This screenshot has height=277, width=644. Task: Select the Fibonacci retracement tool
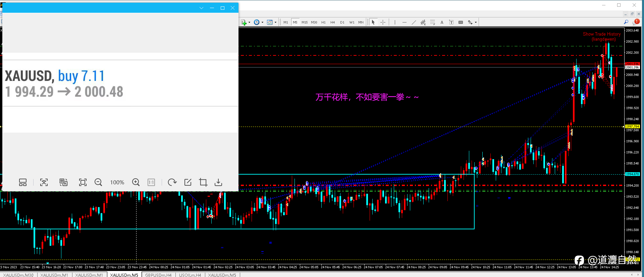(x=433, y=22)
